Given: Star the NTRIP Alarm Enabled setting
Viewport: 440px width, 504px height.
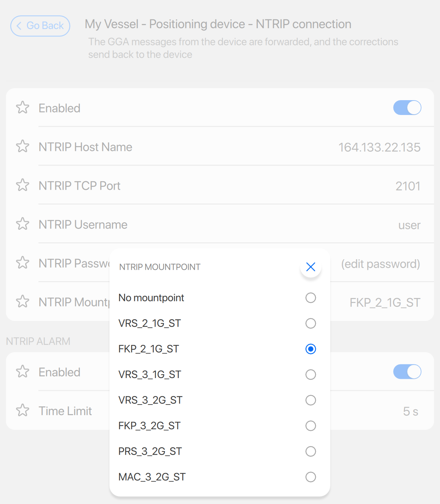Looking at the screenshot, I should click(x=23, y=372).
